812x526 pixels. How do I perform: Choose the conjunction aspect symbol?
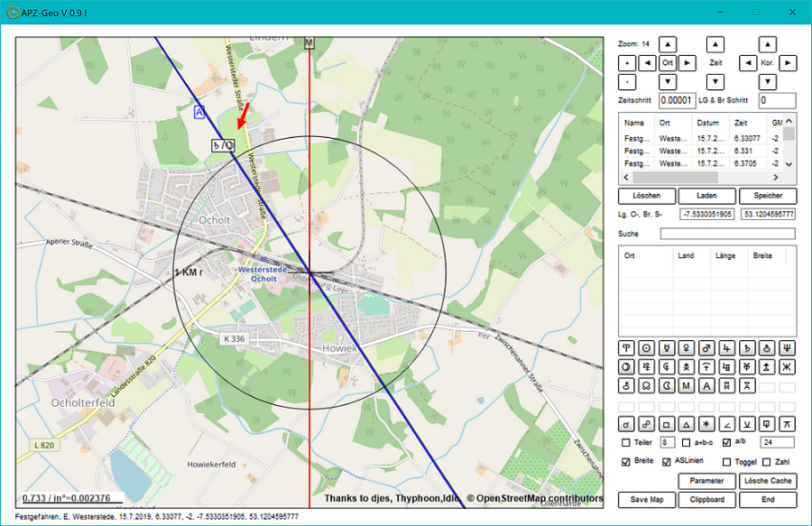point(626,425)
